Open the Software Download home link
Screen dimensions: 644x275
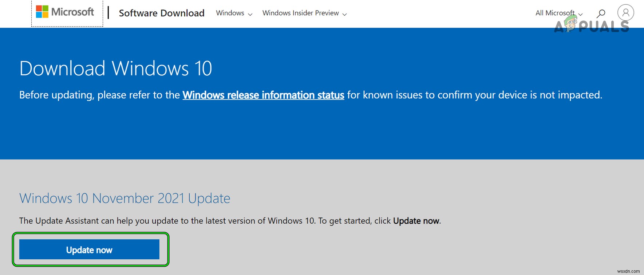coord(162,13)
